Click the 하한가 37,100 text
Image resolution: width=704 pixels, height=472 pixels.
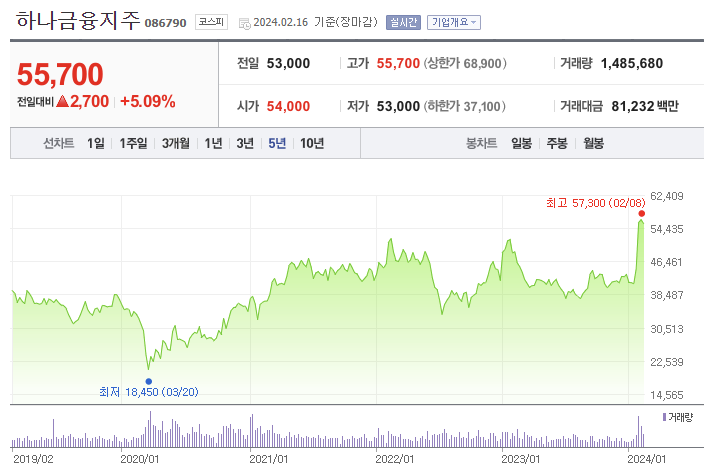click(x=465, y=106)
